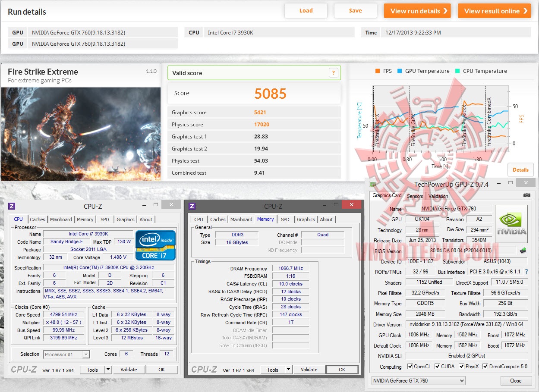Click the performance graph chart area
539x392 pixels.
tap(440, 118)
